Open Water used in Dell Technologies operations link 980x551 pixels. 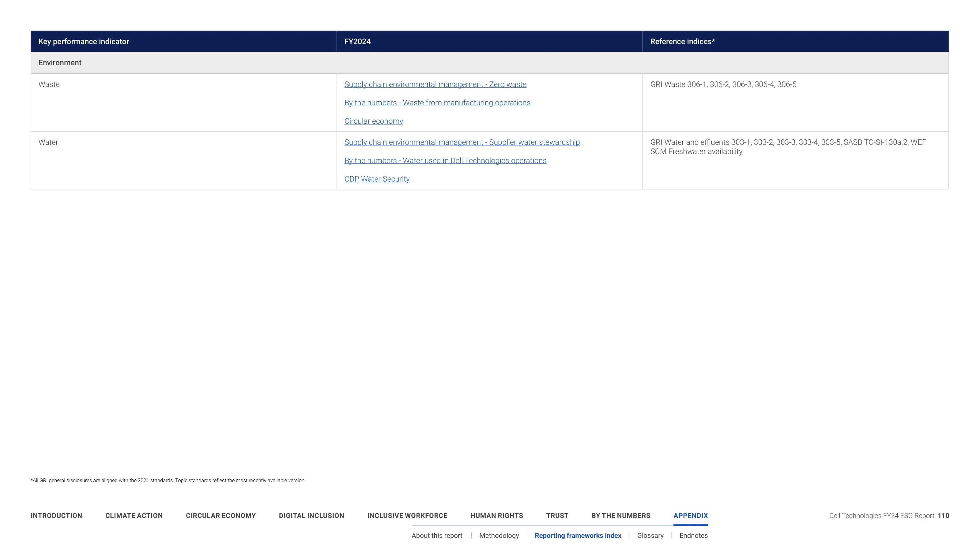[445, 160]
